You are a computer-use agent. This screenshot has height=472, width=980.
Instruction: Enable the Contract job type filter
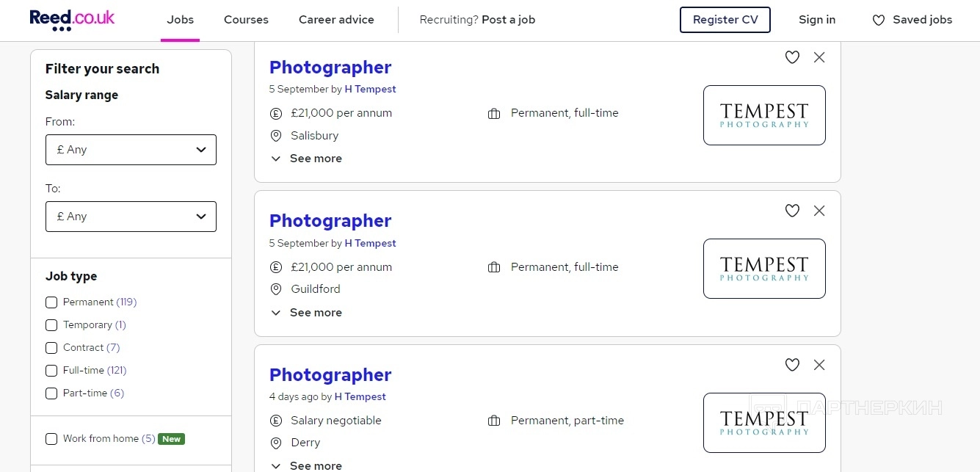pos(51,348)
